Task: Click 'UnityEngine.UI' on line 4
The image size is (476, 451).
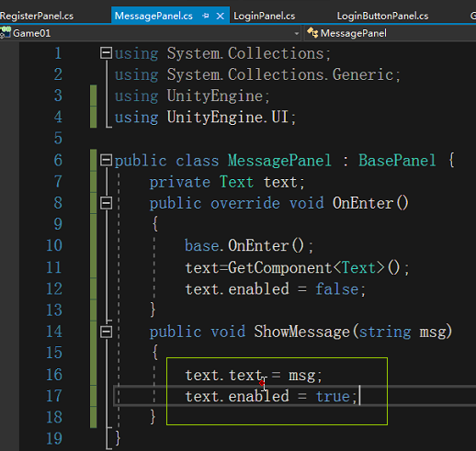Action: point(228,118)
